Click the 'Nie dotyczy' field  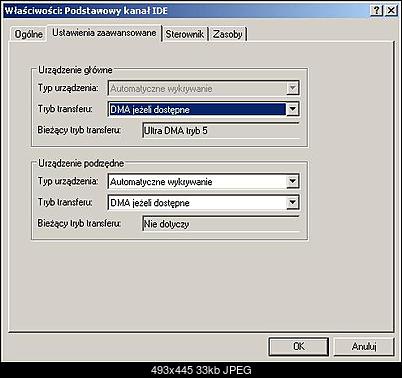pos(221,224)
